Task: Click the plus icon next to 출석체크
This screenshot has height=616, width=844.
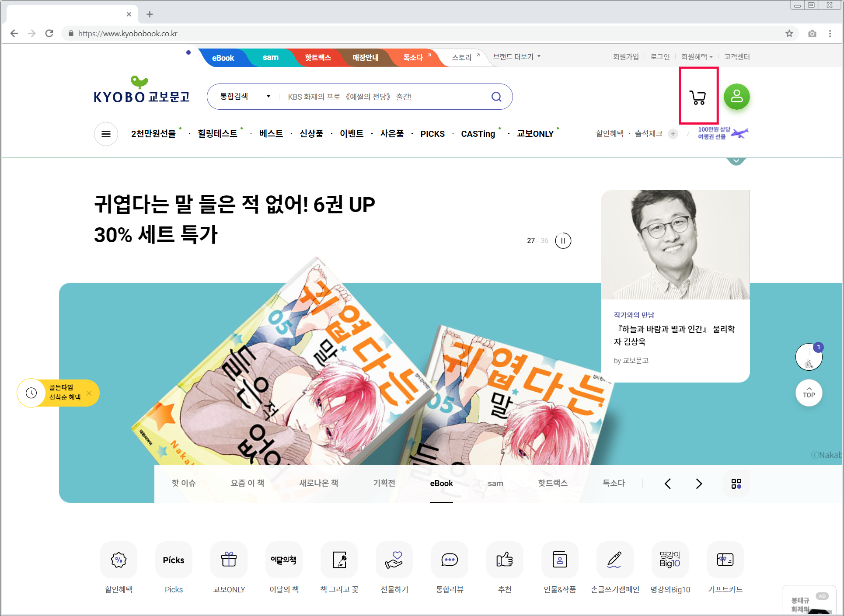Action: click(x=673, y=134)
